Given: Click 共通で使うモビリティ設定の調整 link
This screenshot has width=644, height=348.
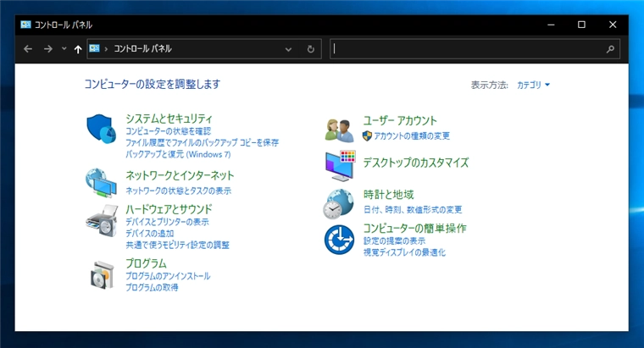Looking at the screenshot, I should (x=177, y=245).
